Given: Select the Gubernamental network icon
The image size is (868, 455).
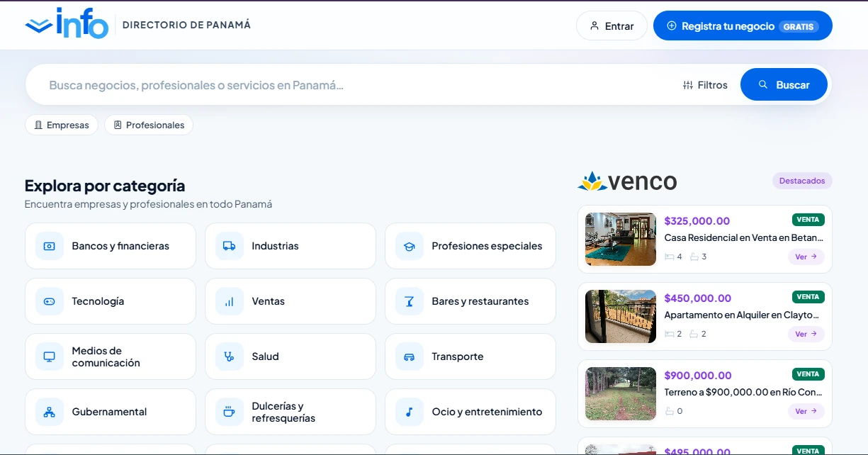Looking at the screenshot, I should (x=50, y=412).
